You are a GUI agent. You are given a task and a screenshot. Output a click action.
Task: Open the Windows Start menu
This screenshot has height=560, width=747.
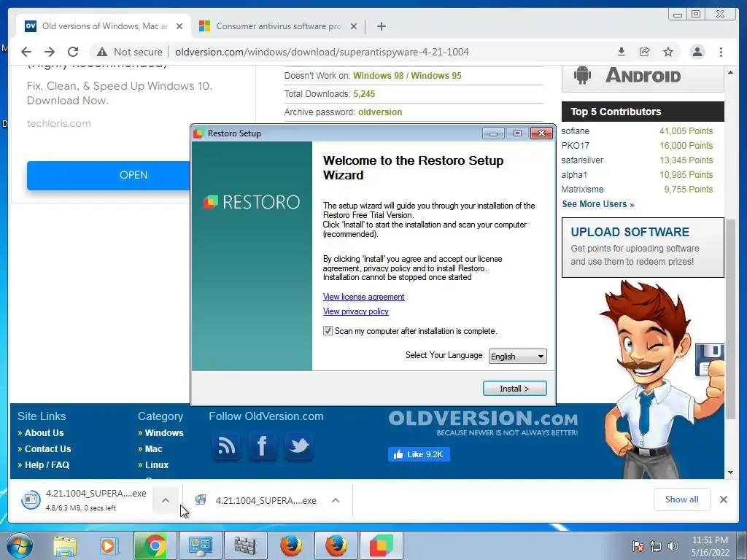pyautogui.click(x=19, y=545)
